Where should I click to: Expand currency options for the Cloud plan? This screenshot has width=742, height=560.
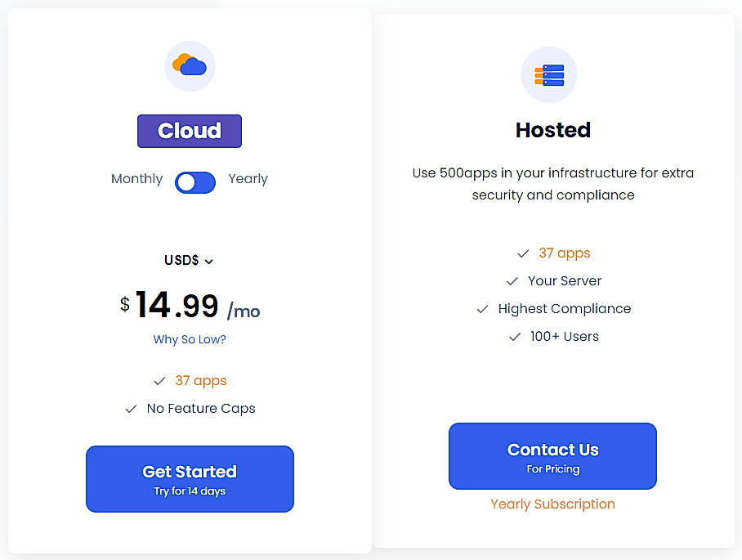click(189, 260)
